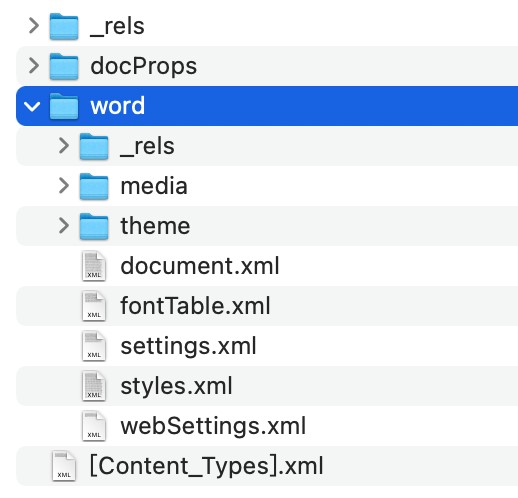The image size is (518, 498).
Task: Click the fontTable.xml file icon
Action: click(x=94, y=306)
